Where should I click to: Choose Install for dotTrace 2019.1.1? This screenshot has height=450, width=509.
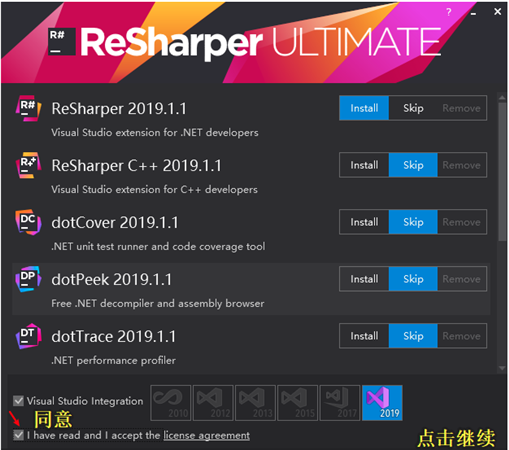coord(364,336)
